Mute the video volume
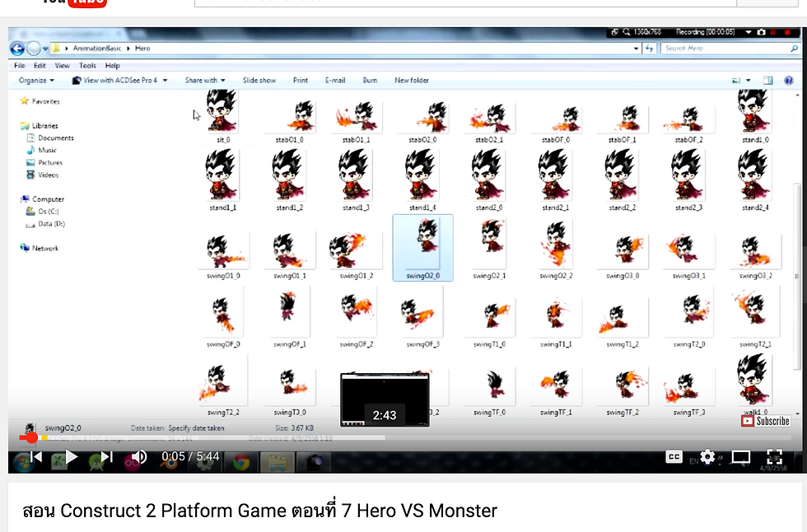Viewport: 807px width, 532px height. point(139,457)
